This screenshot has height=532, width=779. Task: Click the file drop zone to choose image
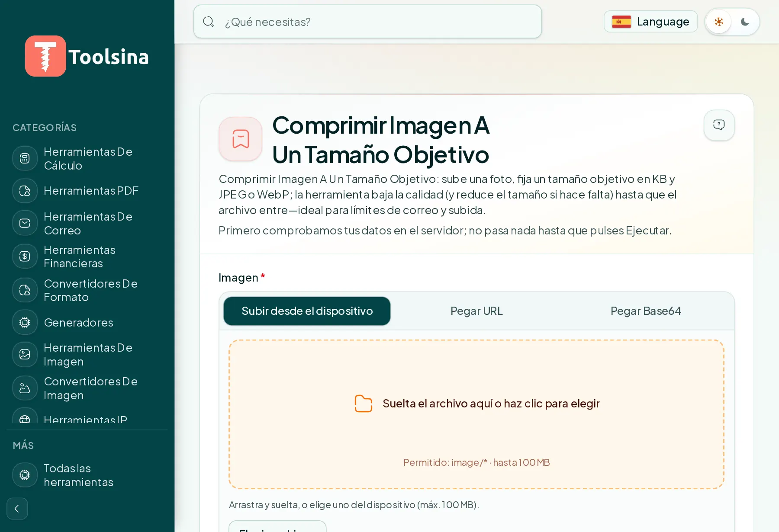(x=476, y=414)
